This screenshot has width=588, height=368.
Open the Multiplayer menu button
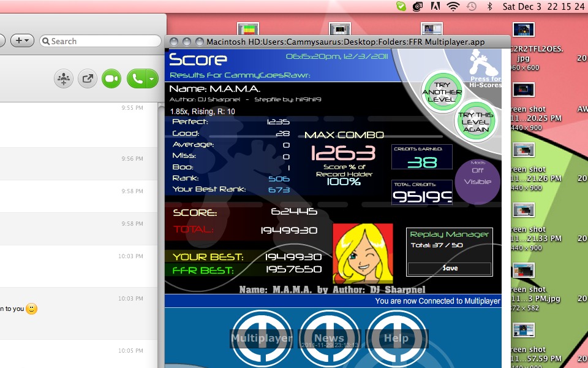[x=262, y=339]
